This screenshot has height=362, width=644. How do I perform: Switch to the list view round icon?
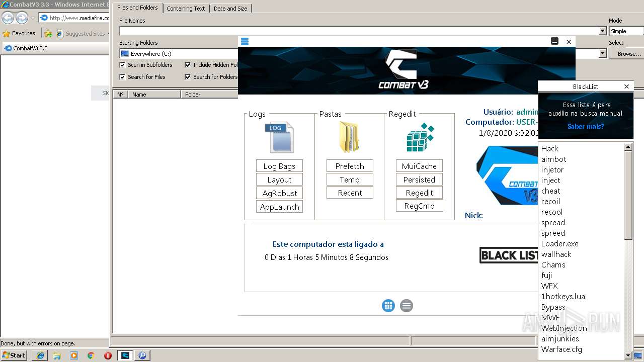pos(407,306)
